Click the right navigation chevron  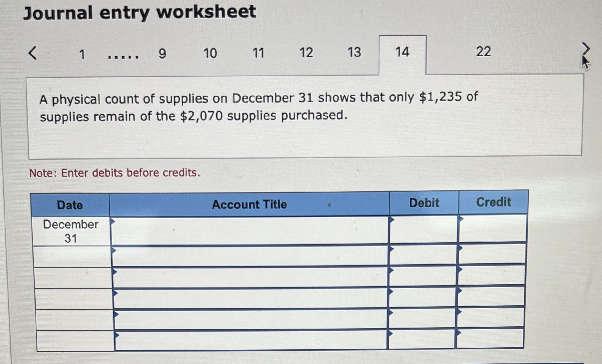pos(586,49)
